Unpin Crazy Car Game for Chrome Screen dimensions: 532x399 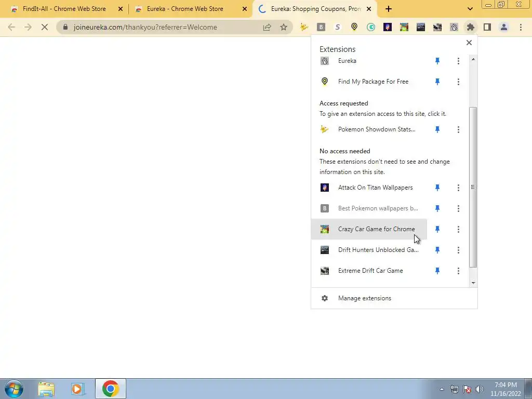(x=437, y=229)
